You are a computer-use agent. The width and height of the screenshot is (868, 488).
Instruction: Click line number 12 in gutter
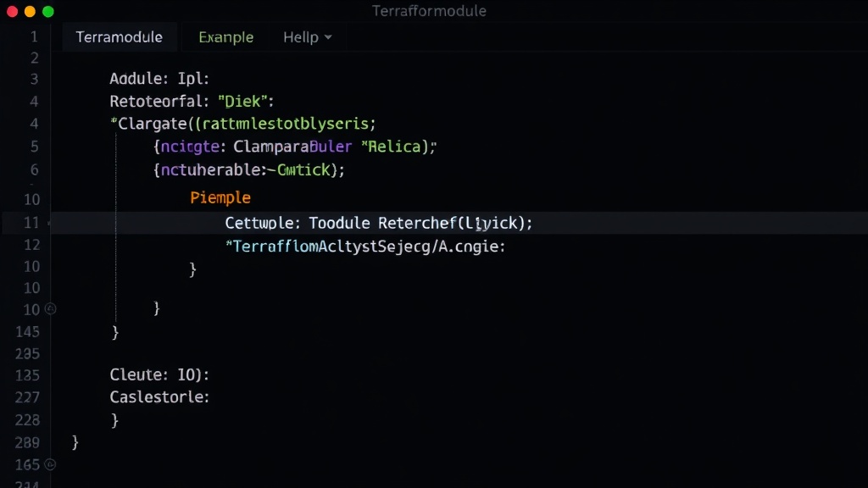[32, 245]
